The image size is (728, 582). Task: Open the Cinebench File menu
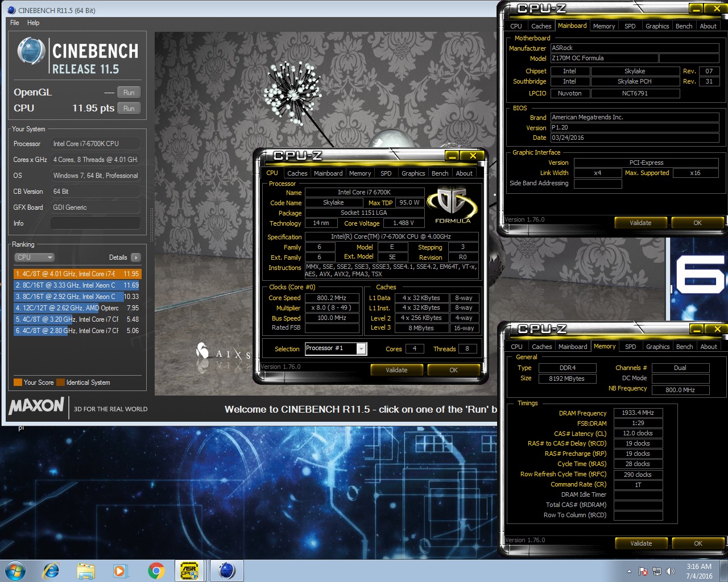tap(15, 23)
